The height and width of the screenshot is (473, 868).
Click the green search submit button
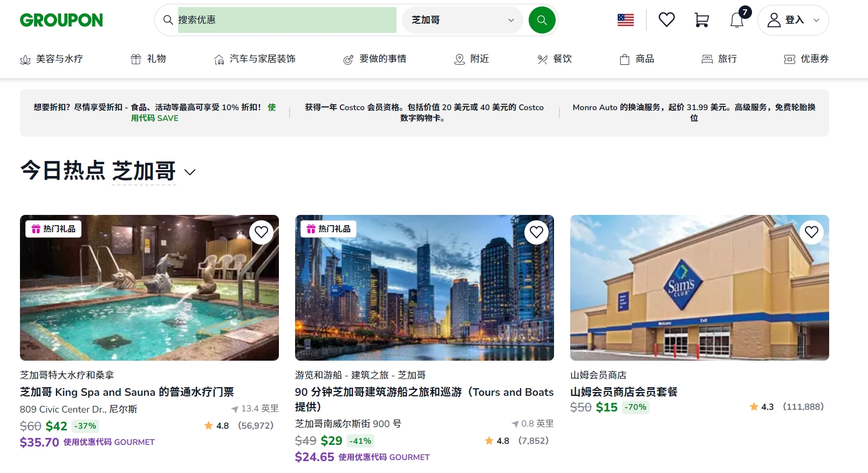click(x=542, y=20)
